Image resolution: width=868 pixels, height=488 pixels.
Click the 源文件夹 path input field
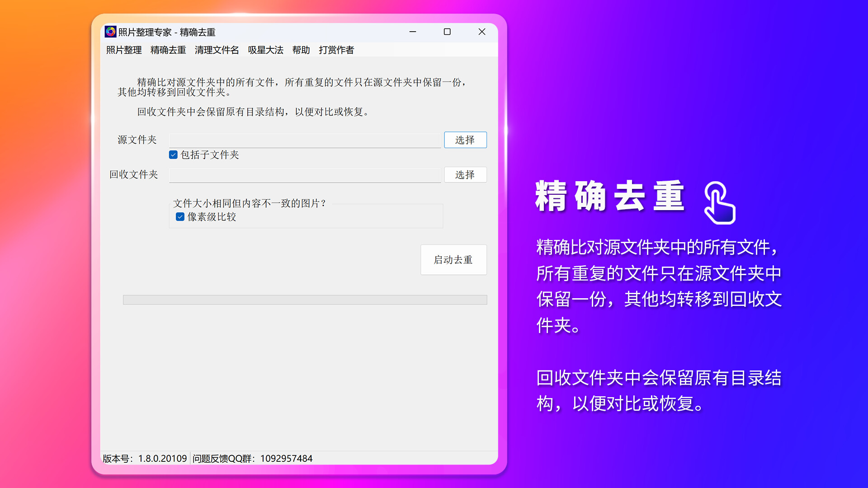point(305,140)
